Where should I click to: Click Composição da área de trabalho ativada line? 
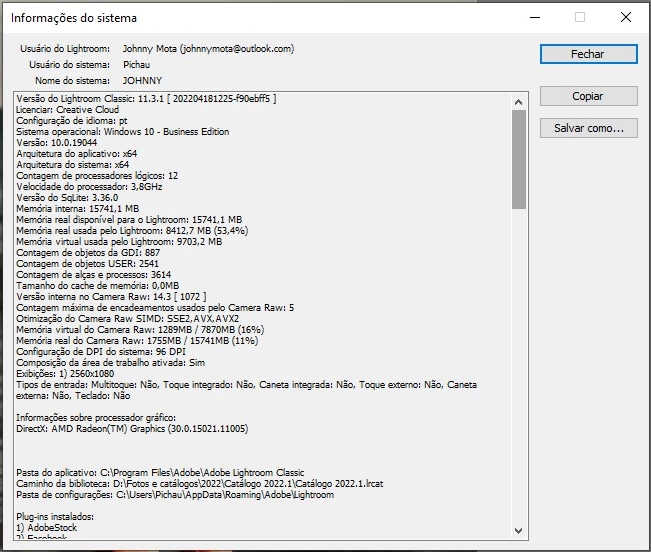pyautogui.click(x=110, y=363)
